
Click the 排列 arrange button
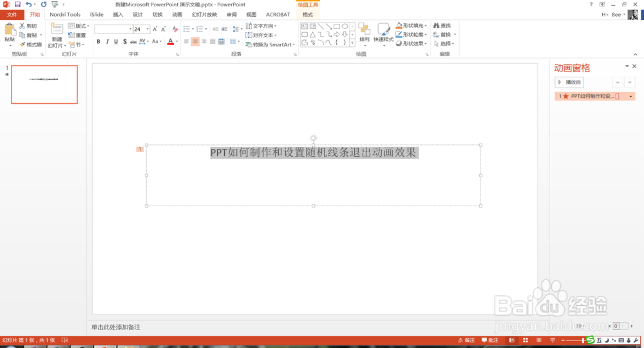click(x=365, y=34)
